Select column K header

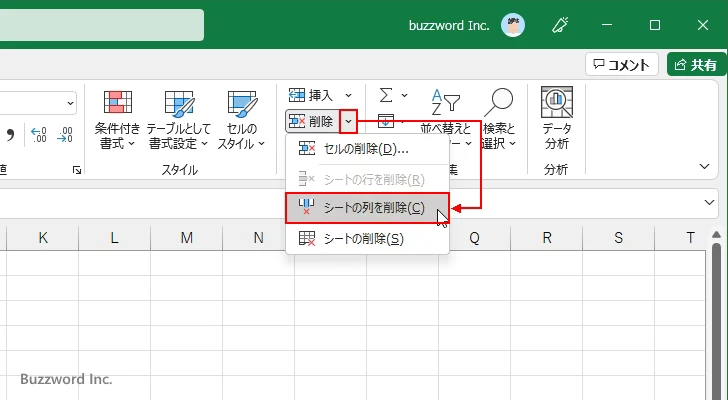(43, 238)
